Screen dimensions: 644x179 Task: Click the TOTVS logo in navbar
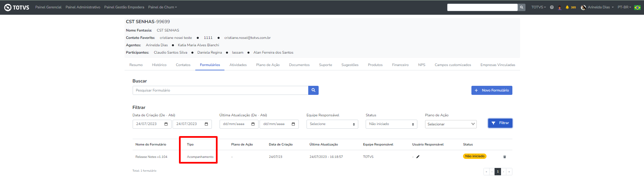17,7
